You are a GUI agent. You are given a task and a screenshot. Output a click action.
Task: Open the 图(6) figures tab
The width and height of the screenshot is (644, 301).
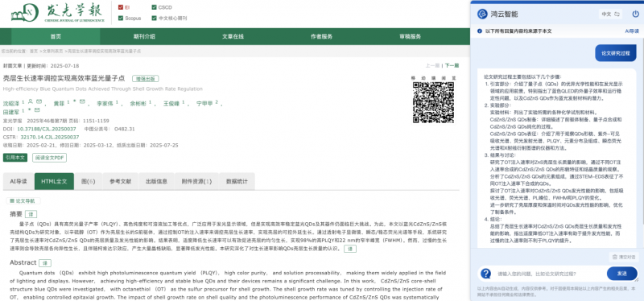(x=89, y=181)
